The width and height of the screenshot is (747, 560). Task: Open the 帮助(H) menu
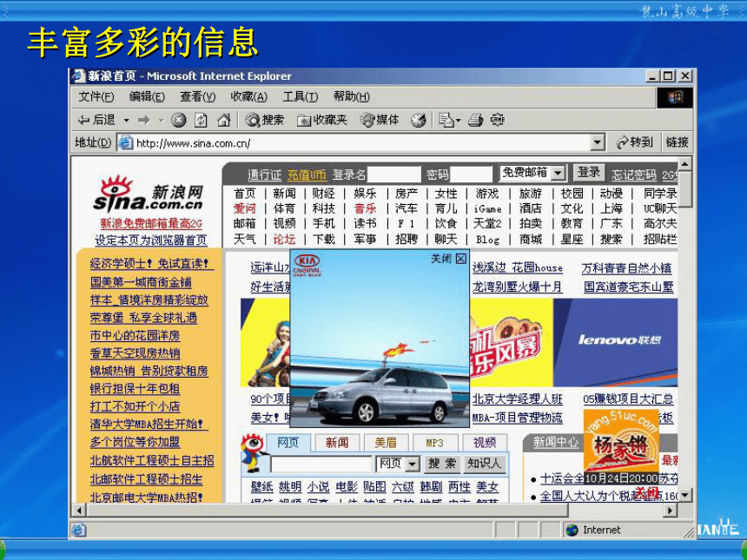tap(351, 97)
